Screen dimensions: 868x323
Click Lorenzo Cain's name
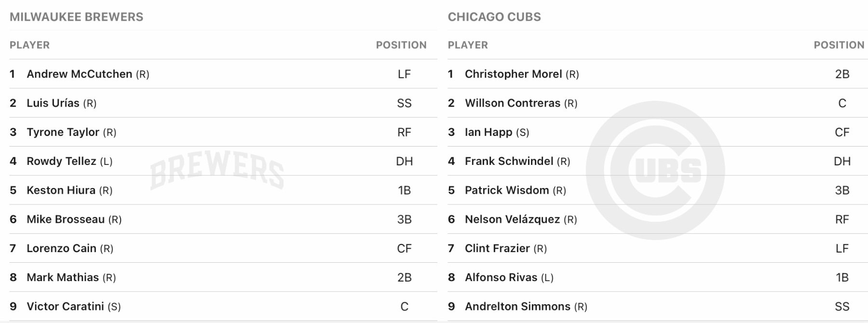click(x=61, y=248)
